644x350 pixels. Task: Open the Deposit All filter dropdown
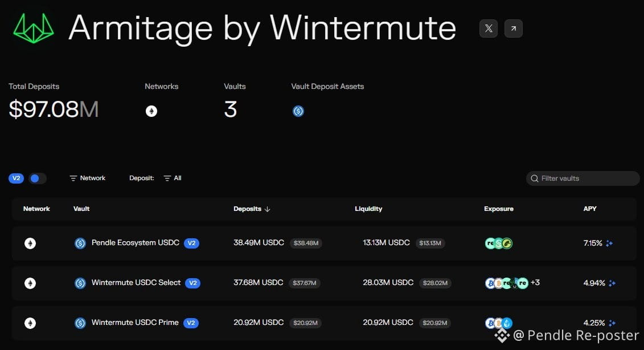tap(173, 178)
